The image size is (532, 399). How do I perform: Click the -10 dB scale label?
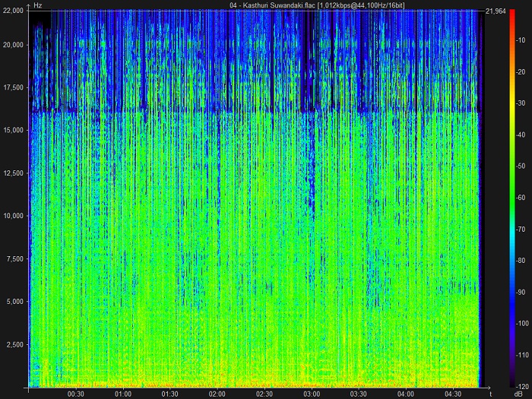click(521, 40)
